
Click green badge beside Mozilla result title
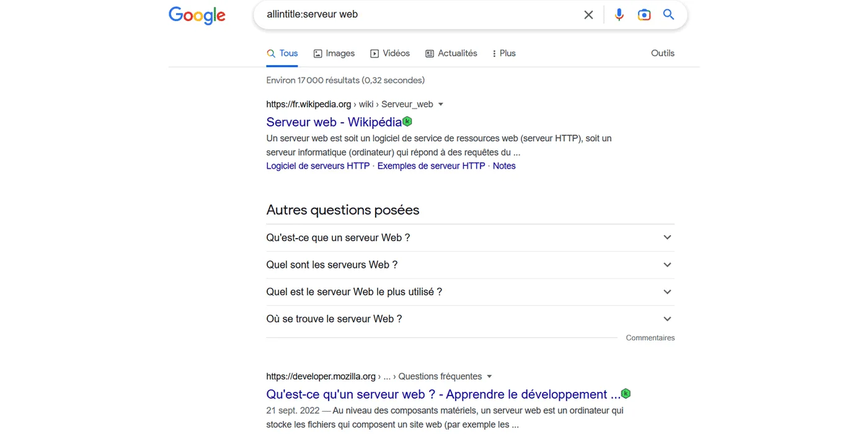point(626,394)
